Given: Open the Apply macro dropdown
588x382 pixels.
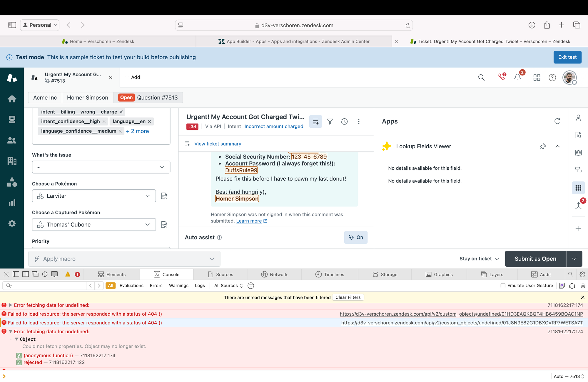Looking at the screenshot, I should click(x=124, y=259).
